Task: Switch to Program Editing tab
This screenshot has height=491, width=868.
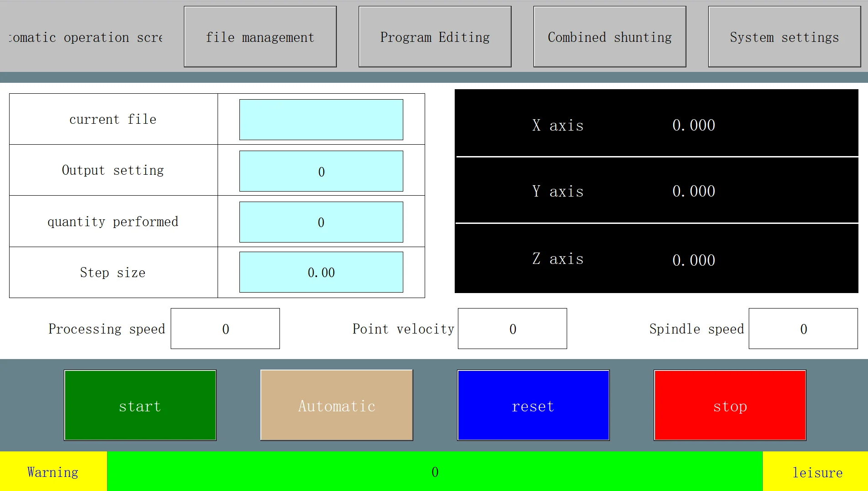Action: (x=435, y=37)
